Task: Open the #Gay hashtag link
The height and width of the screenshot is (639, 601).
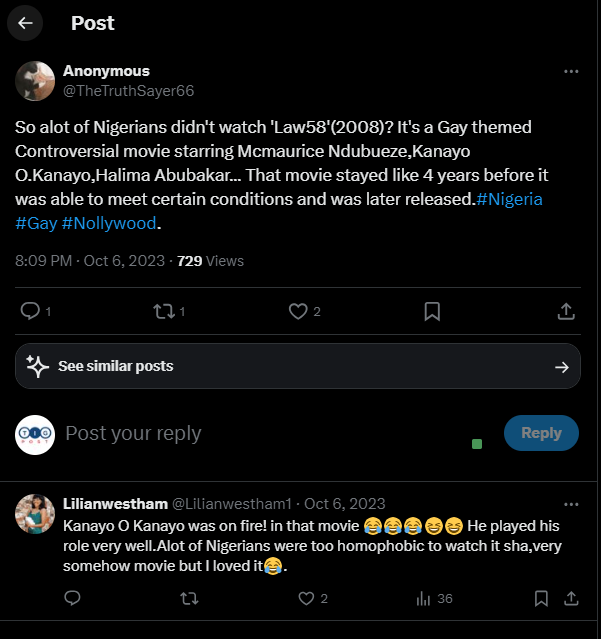Action: click(36, 223)
